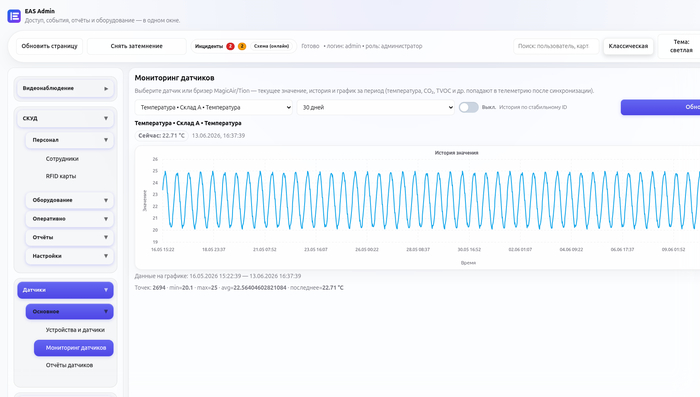Click the Мониторинг датчиков page heading

pos(175,78)
